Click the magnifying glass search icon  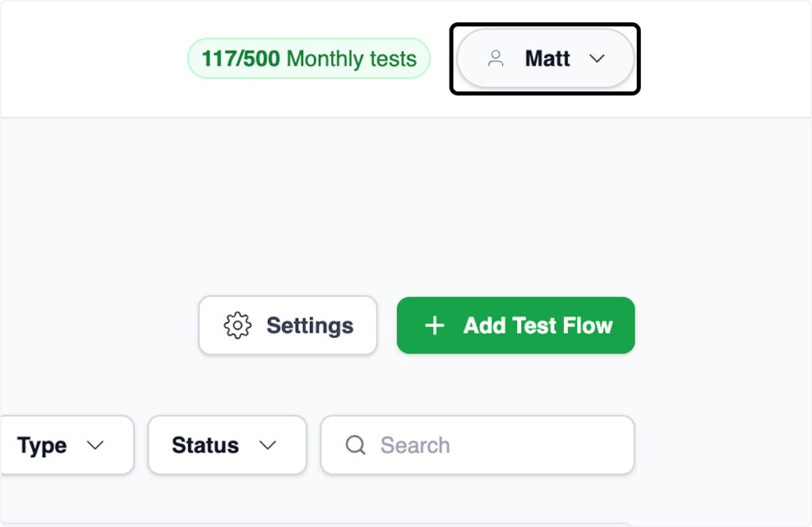[355, 445]
